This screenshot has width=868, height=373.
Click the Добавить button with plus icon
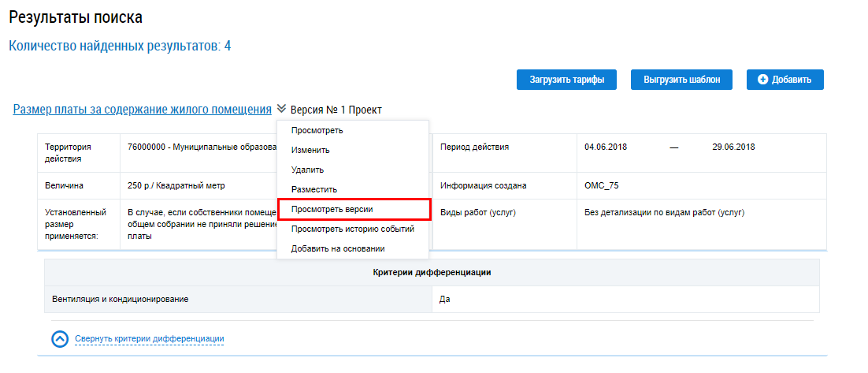coord(785,80)
